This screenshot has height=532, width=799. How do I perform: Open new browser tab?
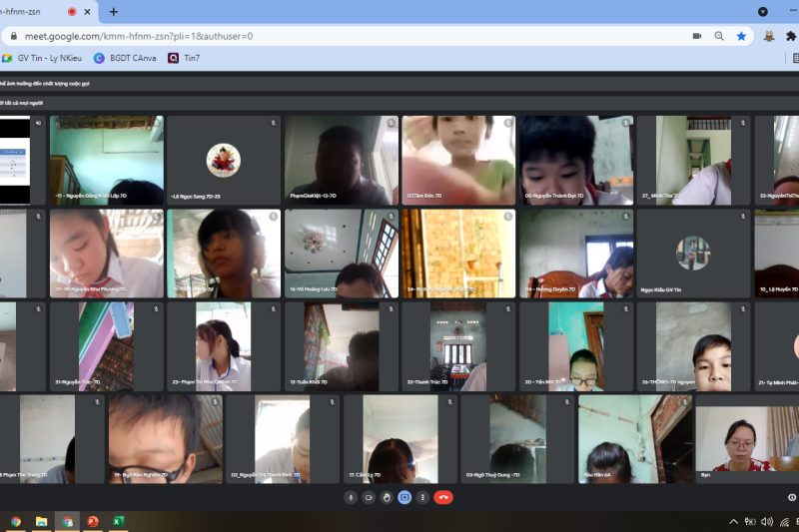[113, 12]
